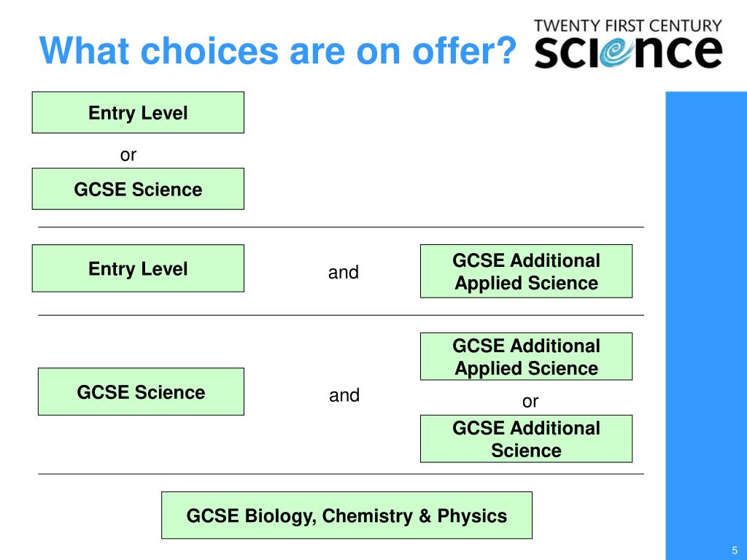
Task: Click the 'TWENTY FIRST CENTURY' text in the logo
Action: click(x=628, y=26)
